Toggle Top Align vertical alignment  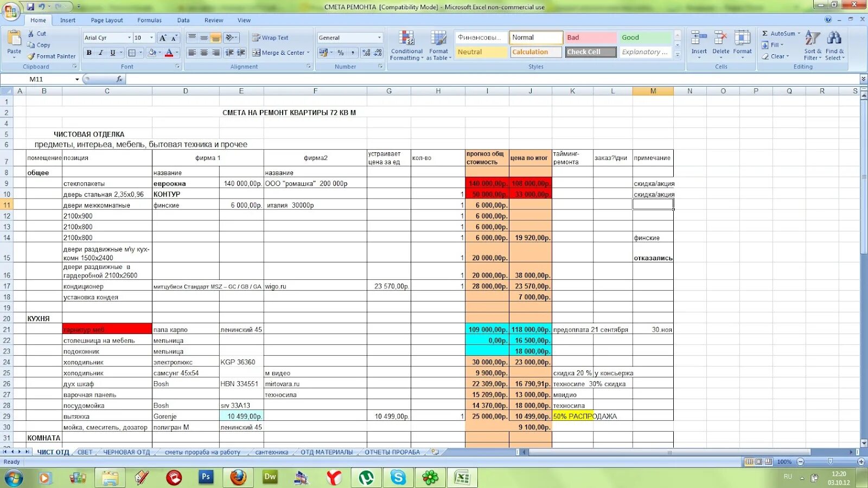[x=192, y=38]
